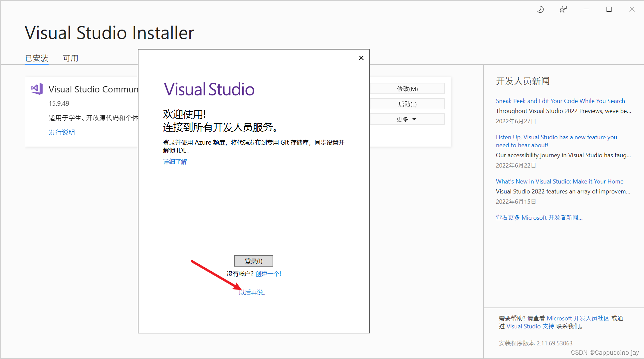This screenshot has height=359, width=644.
Task: Click version number 15.9.49 text
Action: pyautogui.click(x=59, y=103)
